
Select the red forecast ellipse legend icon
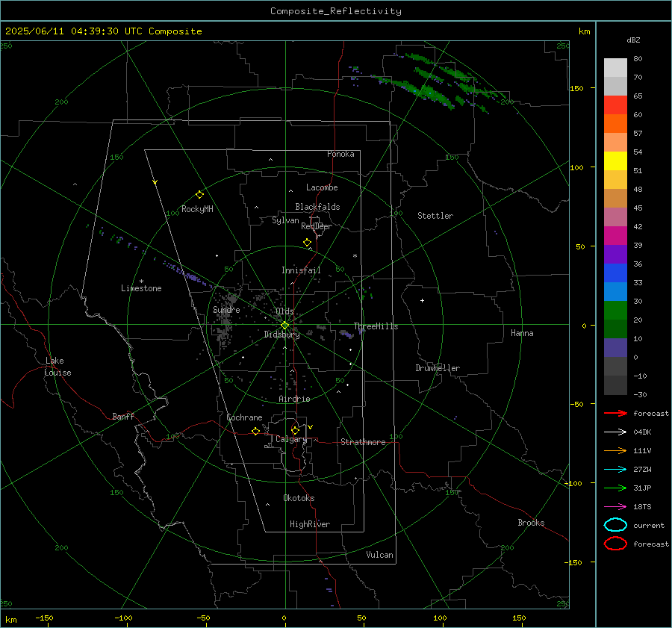tap(615, 544)
